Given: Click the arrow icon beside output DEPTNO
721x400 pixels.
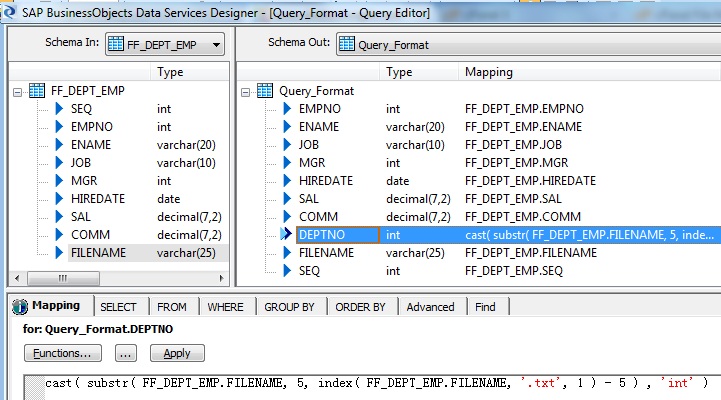Looking at the screenshot, I should 286,234.
